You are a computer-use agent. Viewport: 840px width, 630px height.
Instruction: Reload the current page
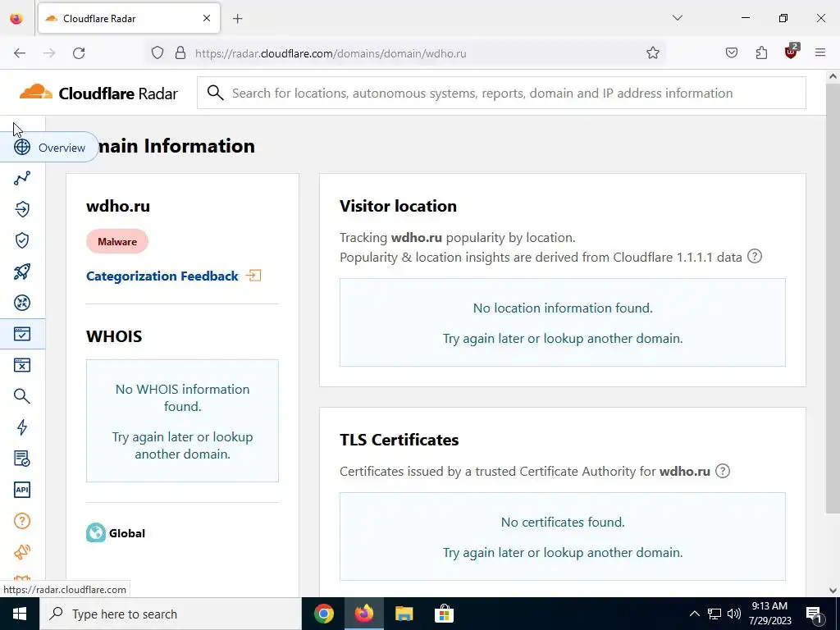pyautogui.click(x=79, y=53)
